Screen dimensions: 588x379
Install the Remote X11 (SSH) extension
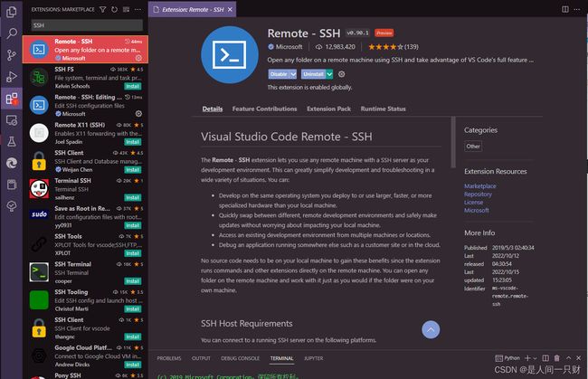click(x=133, y=142)
